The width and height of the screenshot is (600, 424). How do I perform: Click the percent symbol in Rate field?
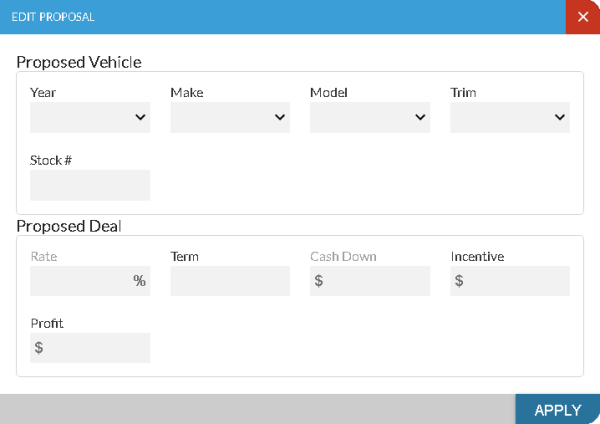coord(139,281)
